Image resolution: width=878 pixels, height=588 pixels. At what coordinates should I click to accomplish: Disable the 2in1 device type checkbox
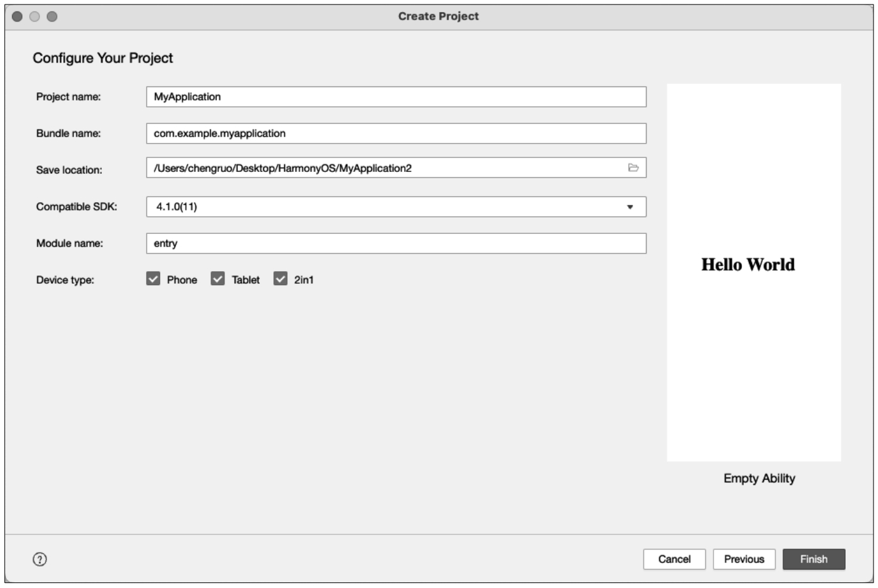[280, 279]
